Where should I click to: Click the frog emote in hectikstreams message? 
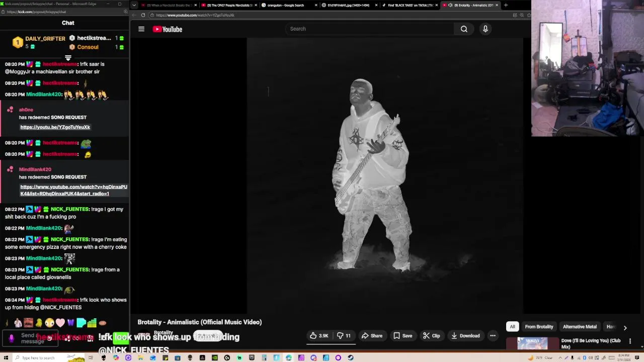(x=86, y=143)
